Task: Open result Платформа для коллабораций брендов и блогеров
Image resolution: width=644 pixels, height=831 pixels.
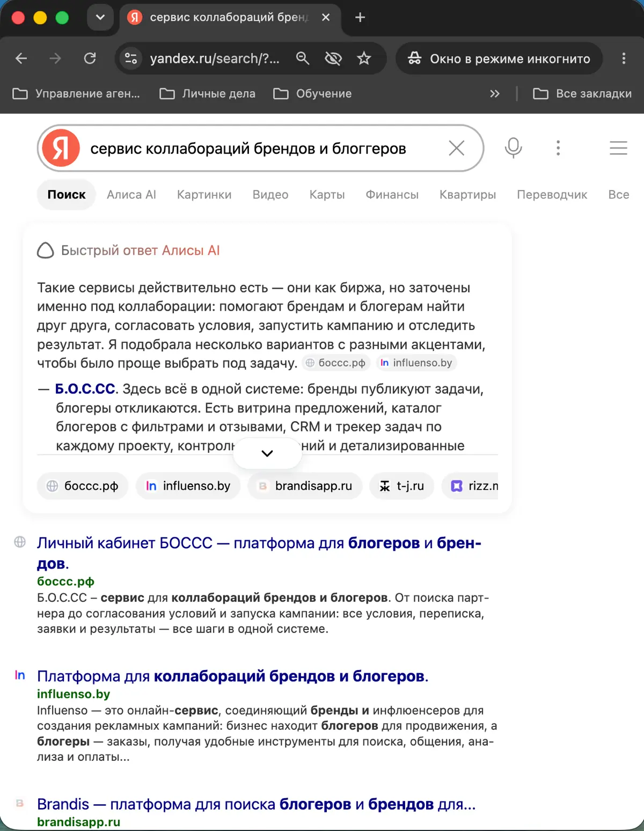Action: (233, 676)
